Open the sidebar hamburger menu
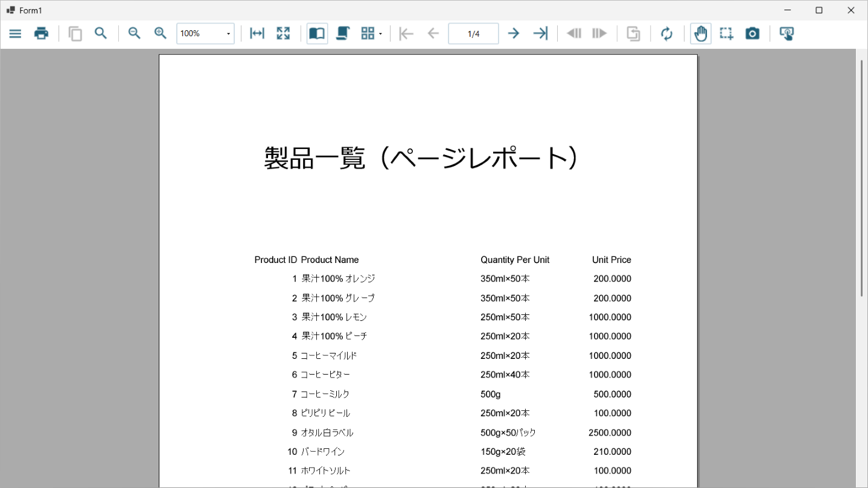This screenshot has width=868, height=488. pyautogui.click(x=15, y=34)
